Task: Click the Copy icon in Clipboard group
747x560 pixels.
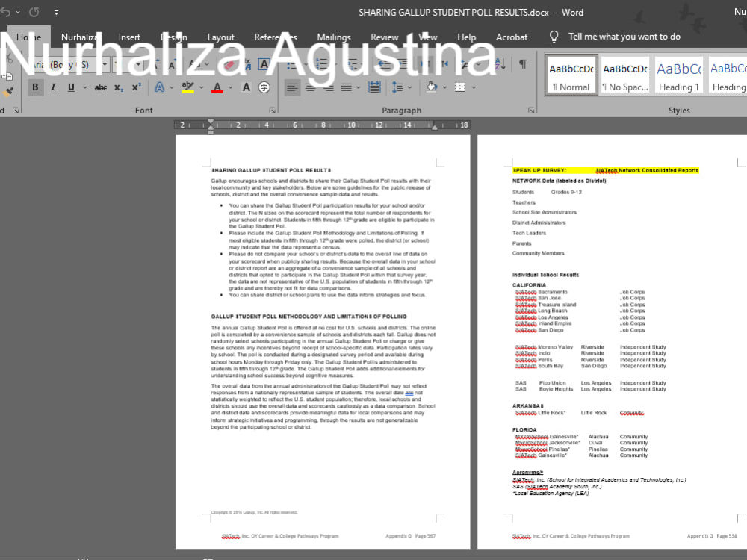Action: (x=7, y=75)
